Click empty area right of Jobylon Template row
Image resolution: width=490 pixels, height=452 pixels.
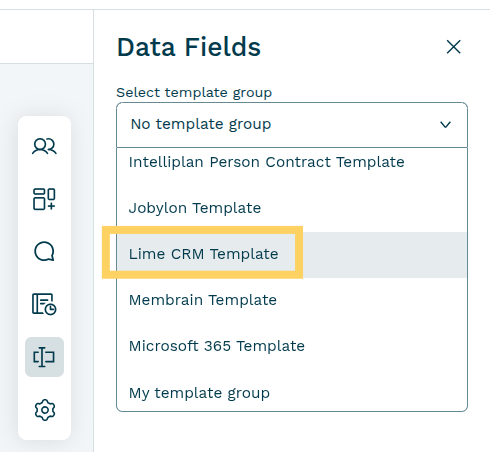(363, 208)
